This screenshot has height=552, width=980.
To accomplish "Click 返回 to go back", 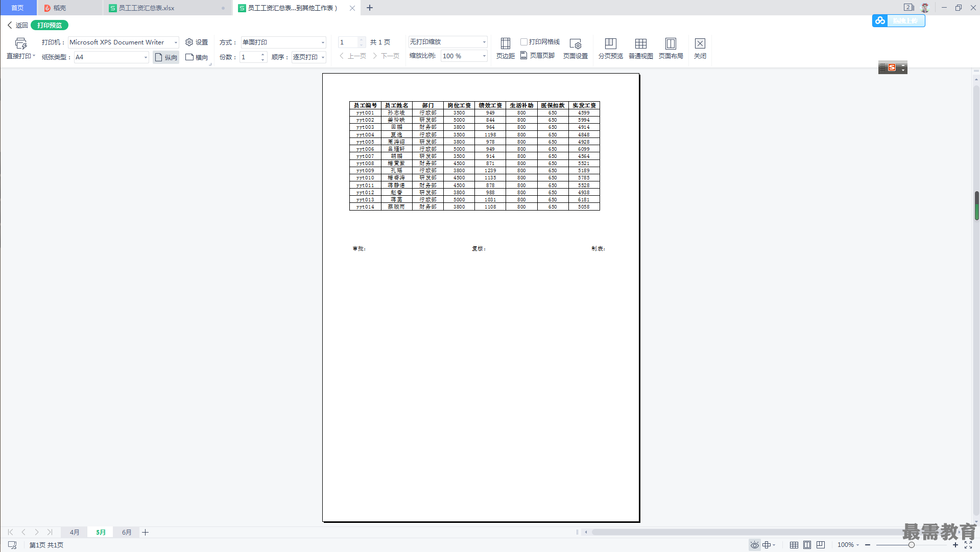I will click(x=18, y=25).
